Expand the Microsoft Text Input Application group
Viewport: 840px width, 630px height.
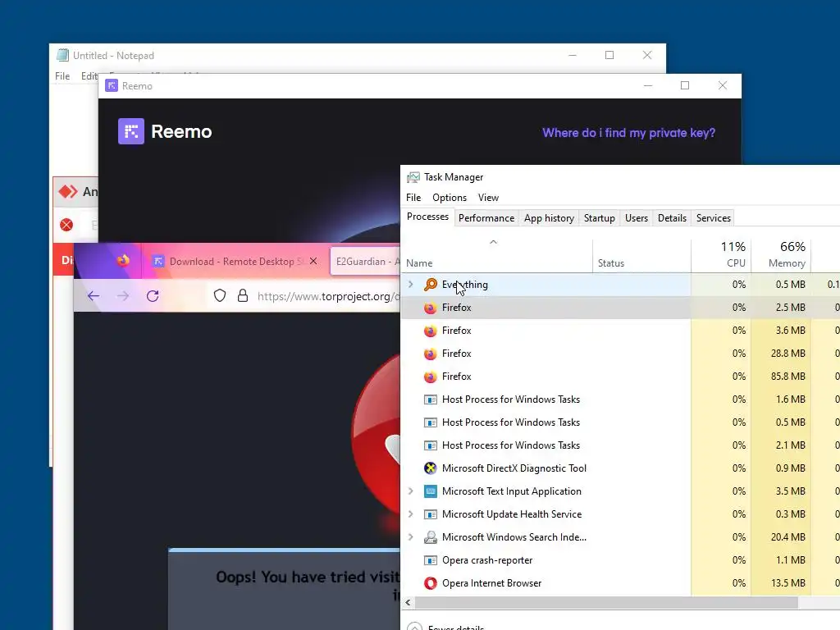[411, 491]
